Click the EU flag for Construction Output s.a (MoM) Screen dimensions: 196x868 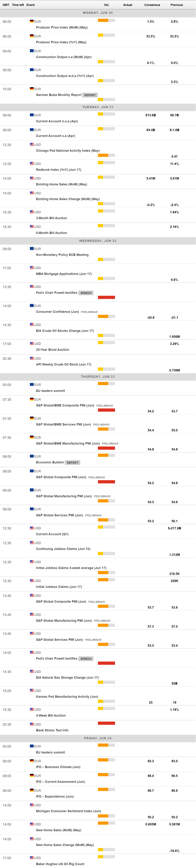tap(32, 51)
